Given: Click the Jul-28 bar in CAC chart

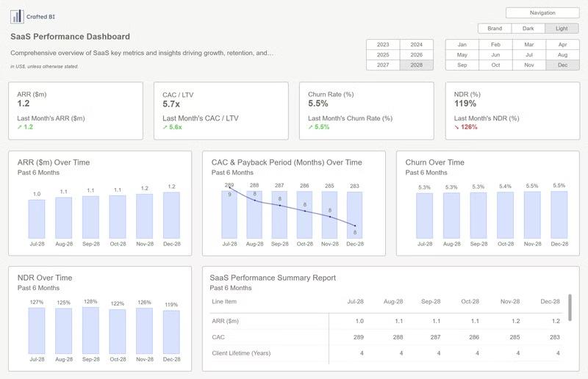Looking at the screenshot, I should pos(229,214).
